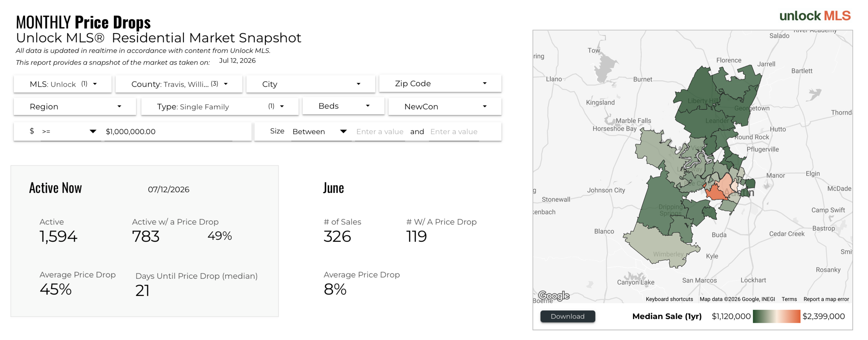Open the map Terms link
Image resolution: width=868 pixels, height=340 pixels.
click(x=789, y=299)
